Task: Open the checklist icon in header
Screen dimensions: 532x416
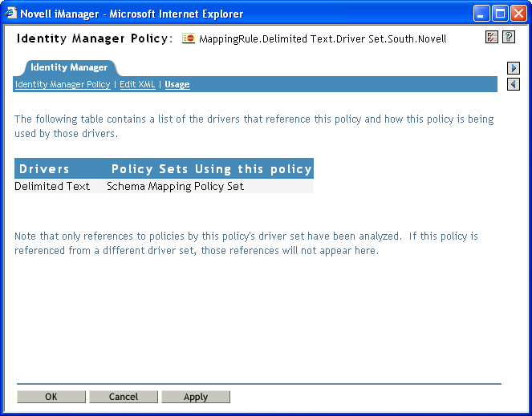Action: 491,37
